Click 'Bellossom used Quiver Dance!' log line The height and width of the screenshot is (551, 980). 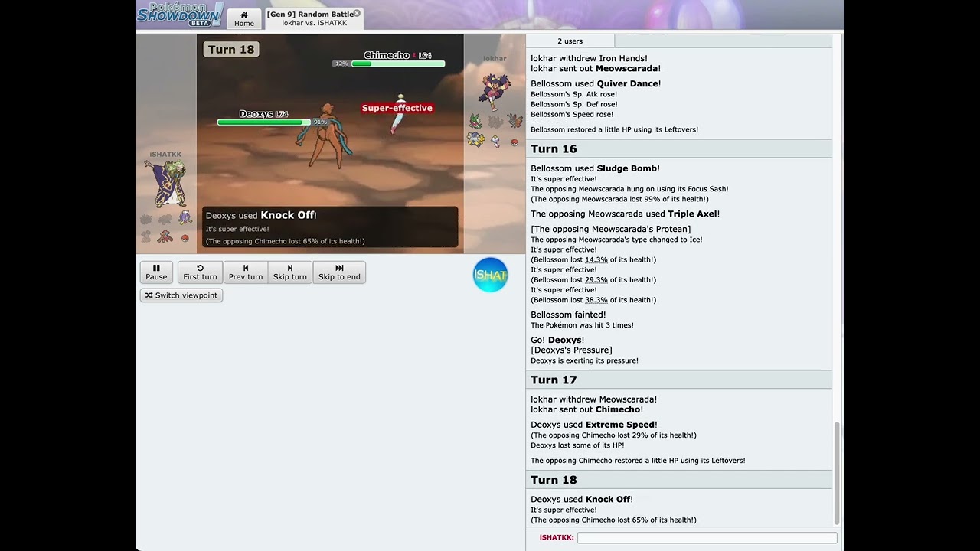pos(596,83)
